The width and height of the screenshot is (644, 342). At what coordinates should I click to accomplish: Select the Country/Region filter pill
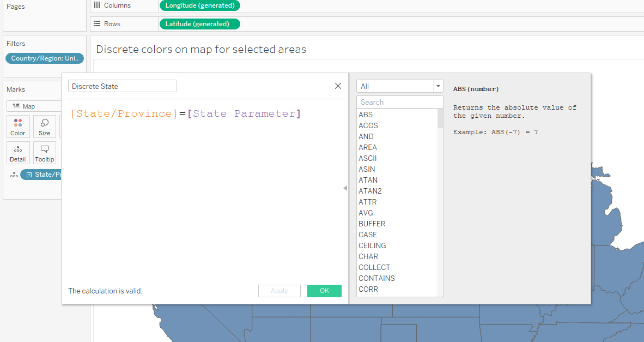coord(45,58)
